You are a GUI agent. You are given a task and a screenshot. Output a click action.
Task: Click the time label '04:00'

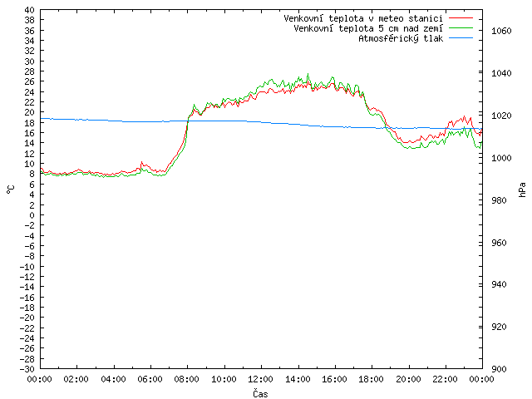pyautogui.click(x=113, y=379)
